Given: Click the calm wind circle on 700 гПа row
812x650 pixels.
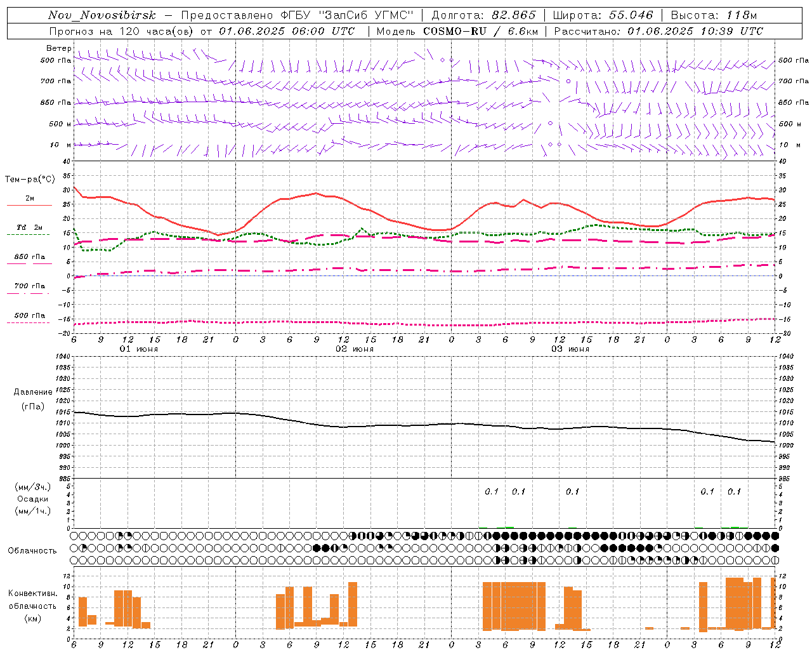Looking at the screenshot, I should click(x=568, y=81).
